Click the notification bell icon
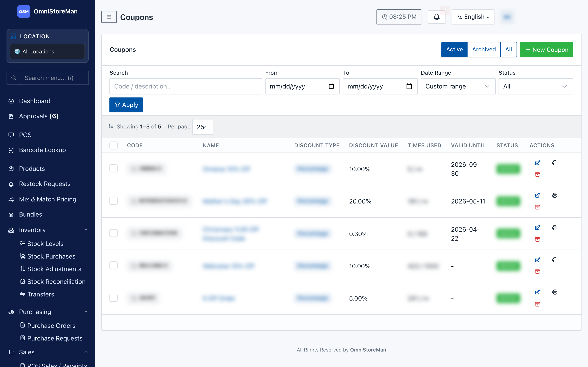588x367 pixels. [436, 17]
